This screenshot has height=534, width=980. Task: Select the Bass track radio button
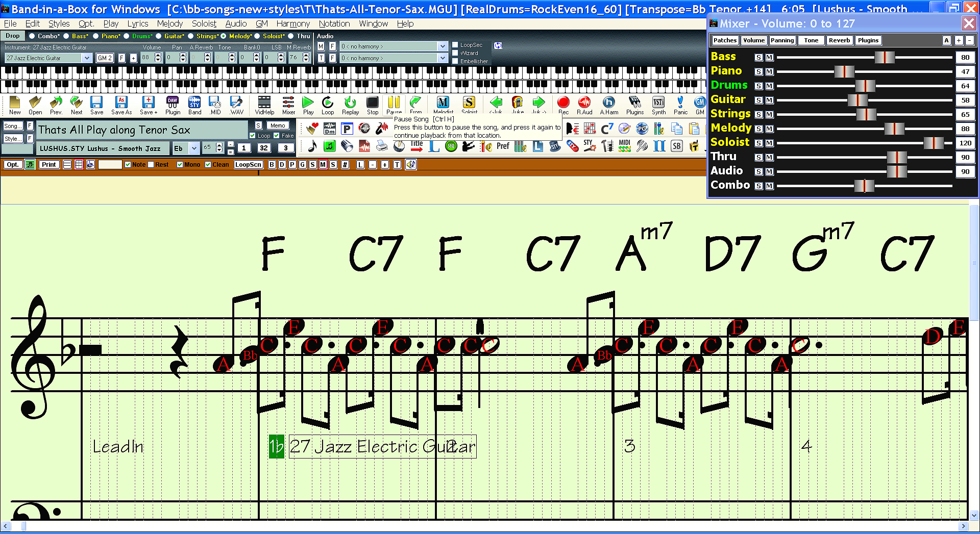(67, 36)
